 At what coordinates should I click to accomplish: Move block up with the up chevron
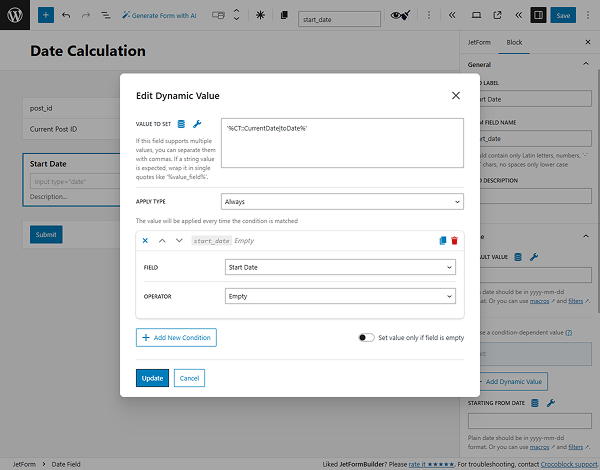[236, 11]
